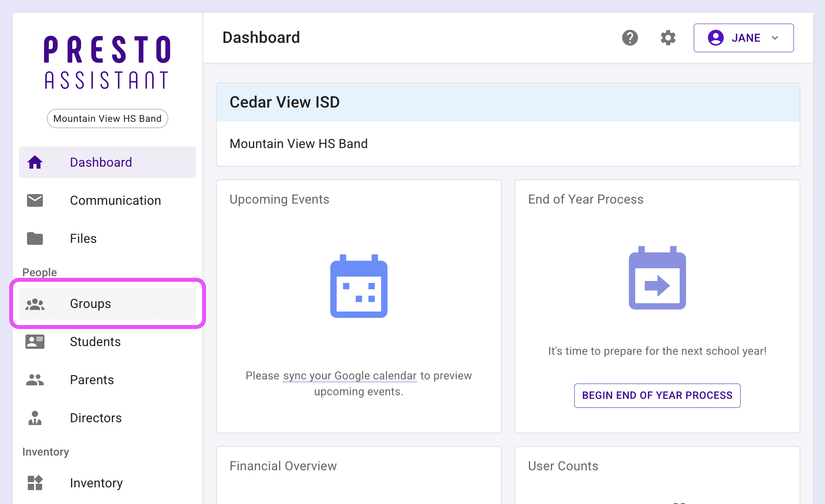
Task: Click the Files folder icon
Action: 35,239
